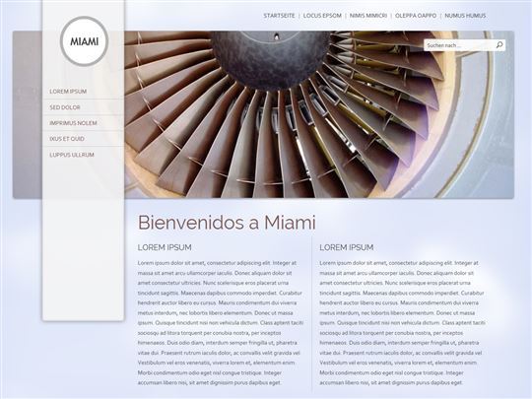The image size is (532, 399).
Task: Click the "Bienvenidos a Miami" heading
Action: click(x=227, y=223)
